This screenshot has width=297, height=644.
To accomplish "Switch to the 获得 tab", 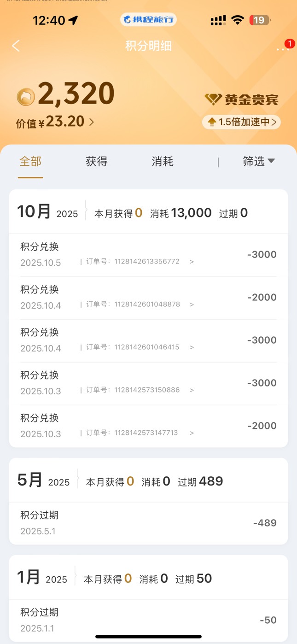I will (96, 161).
